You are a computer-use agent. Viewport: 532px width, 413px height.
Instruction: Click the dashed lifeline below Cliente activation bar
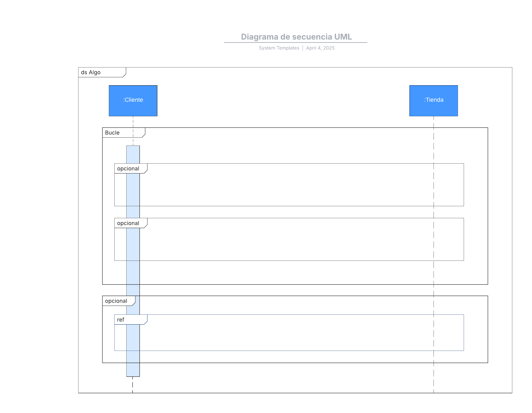point(133,385)
